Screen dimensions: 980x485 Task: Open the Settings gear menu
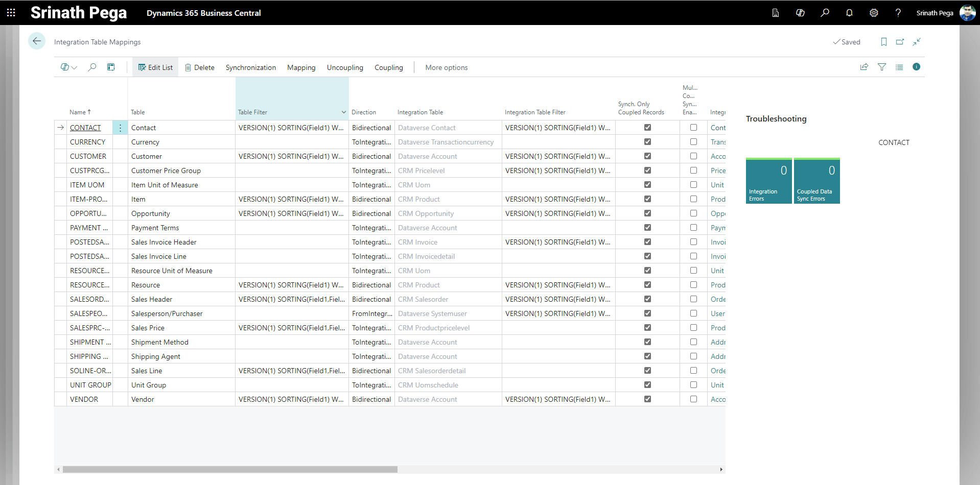point(874,13)
